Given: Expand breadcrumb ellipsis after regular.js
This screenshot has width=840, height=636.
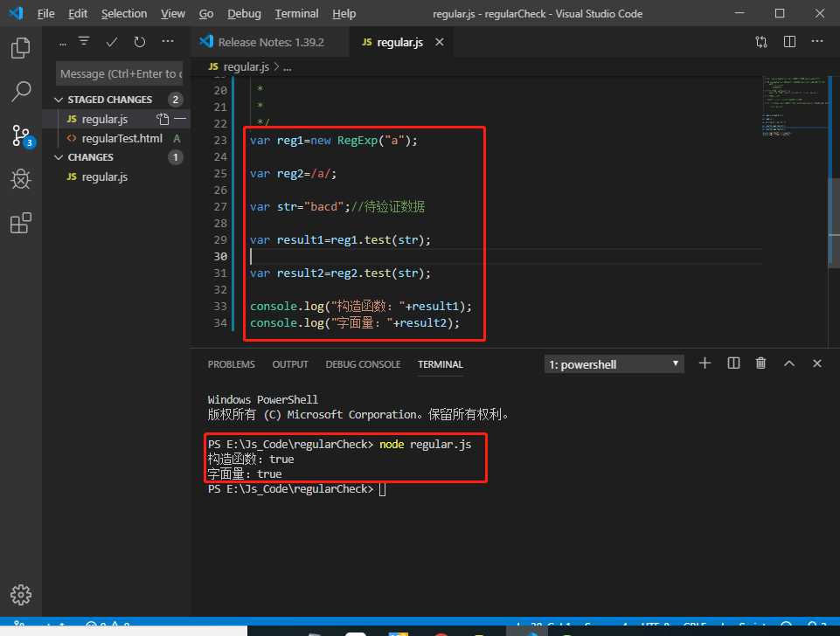Looking at the screenshot, I should coord(288,67).
